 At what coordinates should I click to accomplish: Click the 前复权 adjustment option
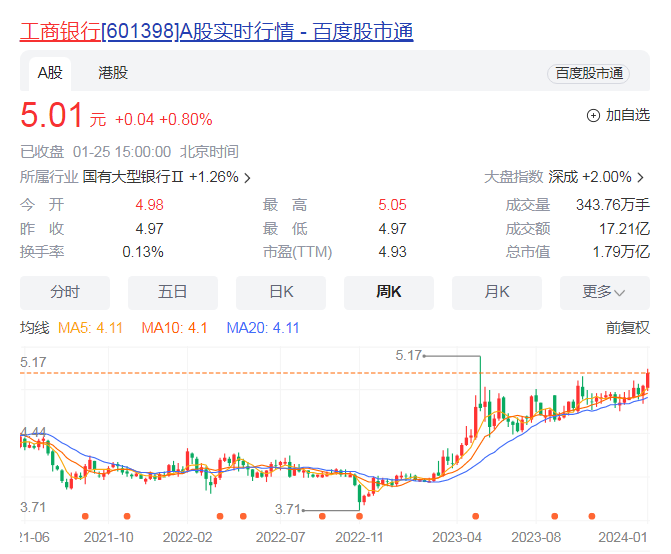coord(627,328)
